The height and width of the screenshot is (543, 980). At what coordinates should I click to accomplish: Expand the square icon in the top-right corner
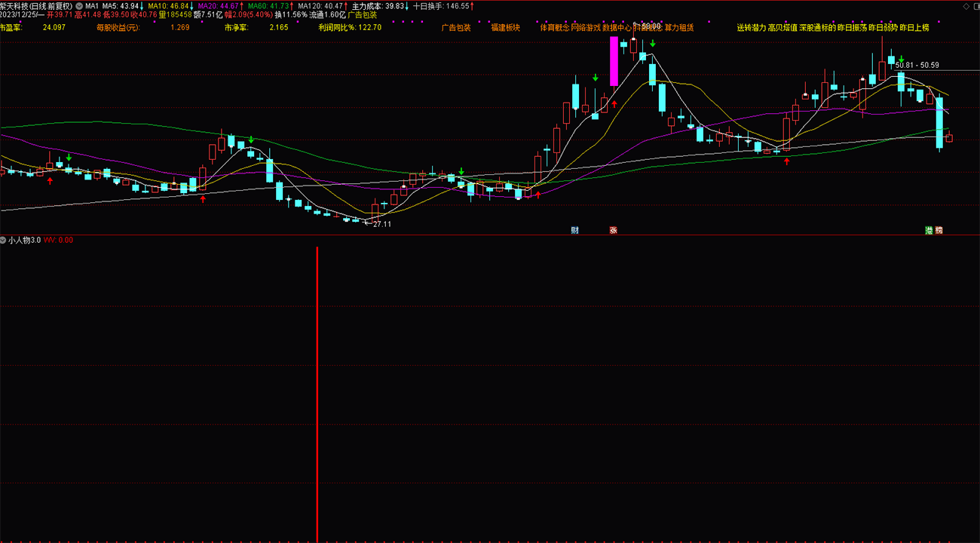pyautogui.click(x=975, y=5)
